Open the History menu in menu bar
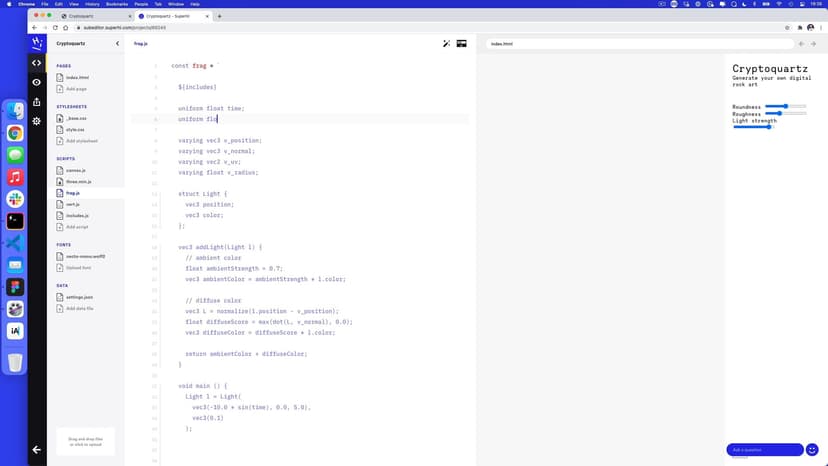This screenshot has width=828, height=466. click(88, 4)
